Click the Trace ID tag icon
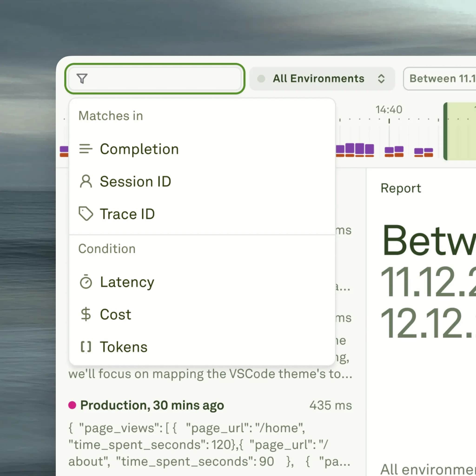Screen dimensions: 476x476 pyautogui.click(x=86, y=214)
